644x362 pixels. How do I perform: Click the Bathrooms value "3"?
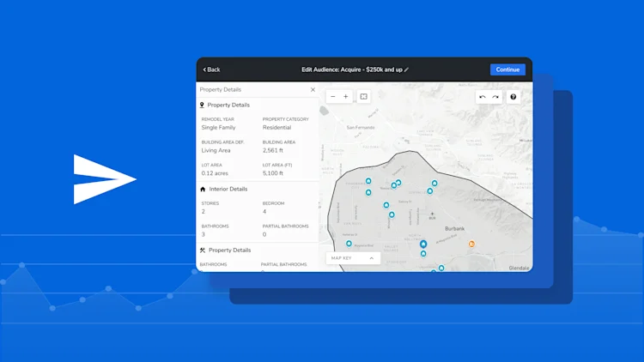click(x=204, y=234)
